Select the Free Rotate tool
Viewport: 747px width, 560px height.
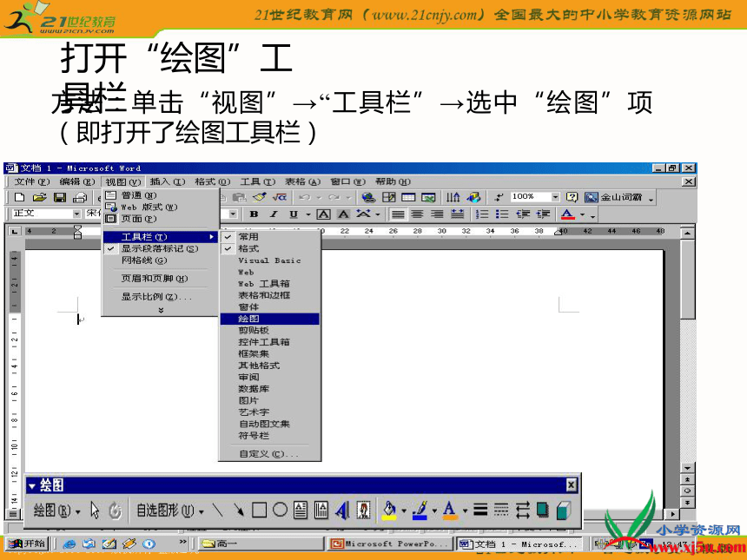coord(115,511)
